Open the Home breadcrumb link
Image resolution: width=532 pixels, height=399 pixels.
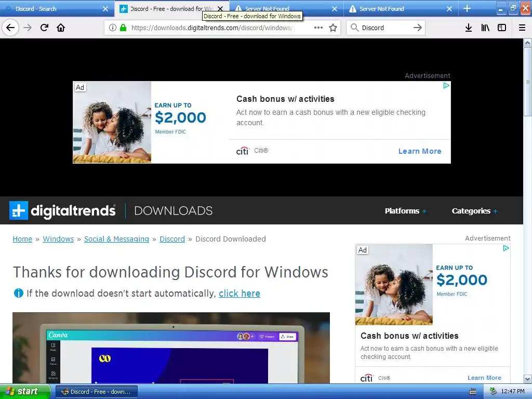pyautogui.click(x=22, y=239)
